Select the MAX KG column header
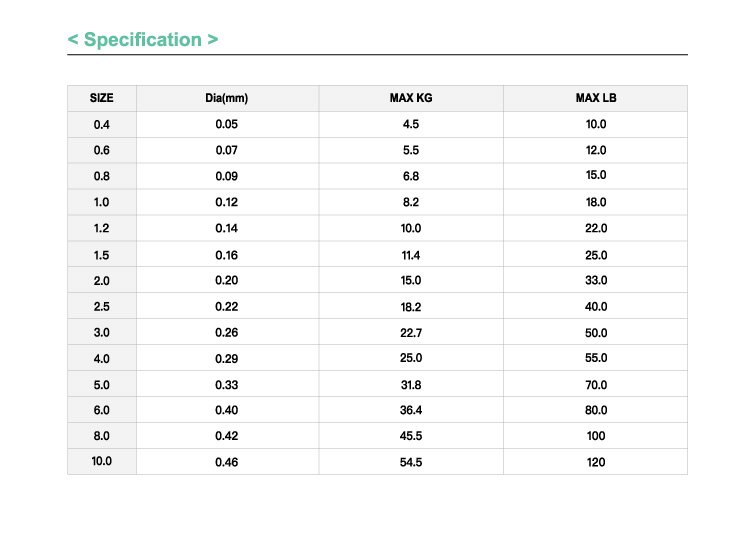This screenshot has width=749, height=560. coord(411,98)
